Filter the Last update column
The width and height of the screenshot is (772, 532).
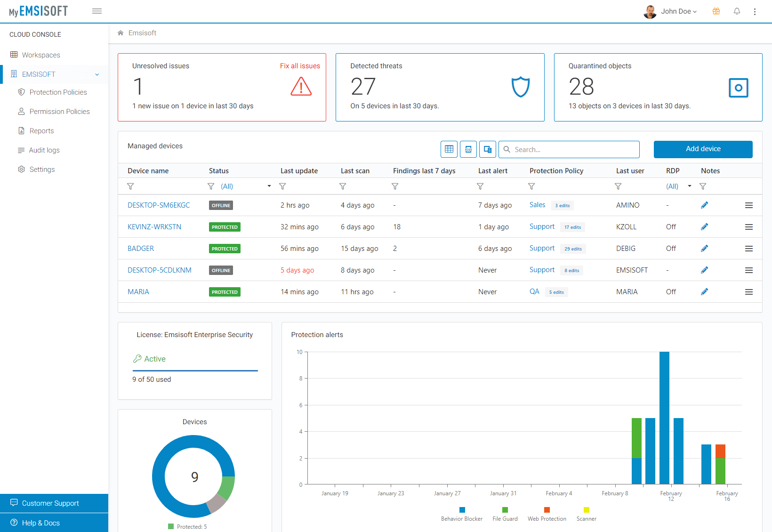(x=282, y=186)
